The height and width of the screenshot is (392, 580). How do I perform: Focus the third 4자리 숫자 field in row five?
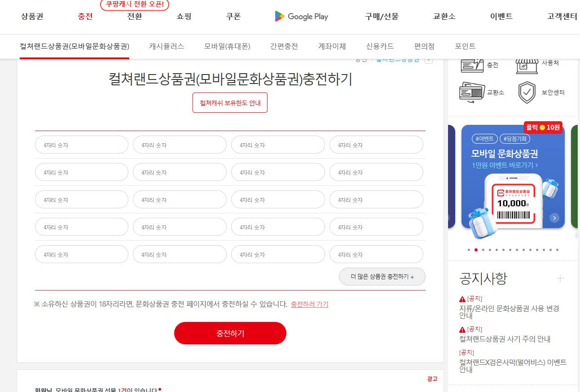278,255
